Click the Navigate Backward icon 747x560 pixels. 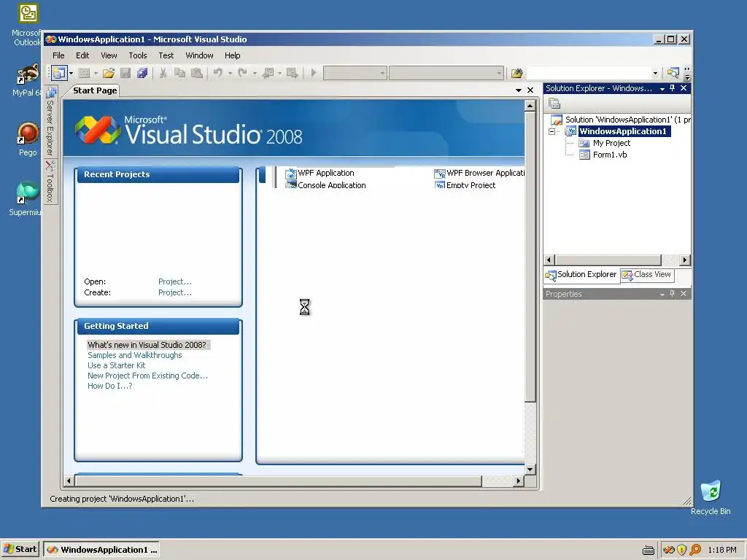tap(268, 73)
